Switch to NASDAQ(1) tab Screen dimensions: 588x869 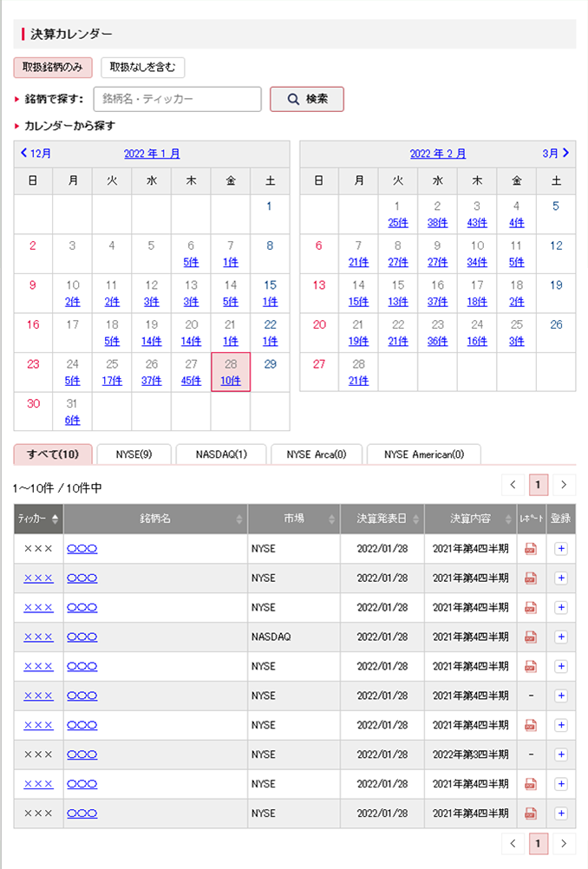pyautogui.click(x=221, y=454)
